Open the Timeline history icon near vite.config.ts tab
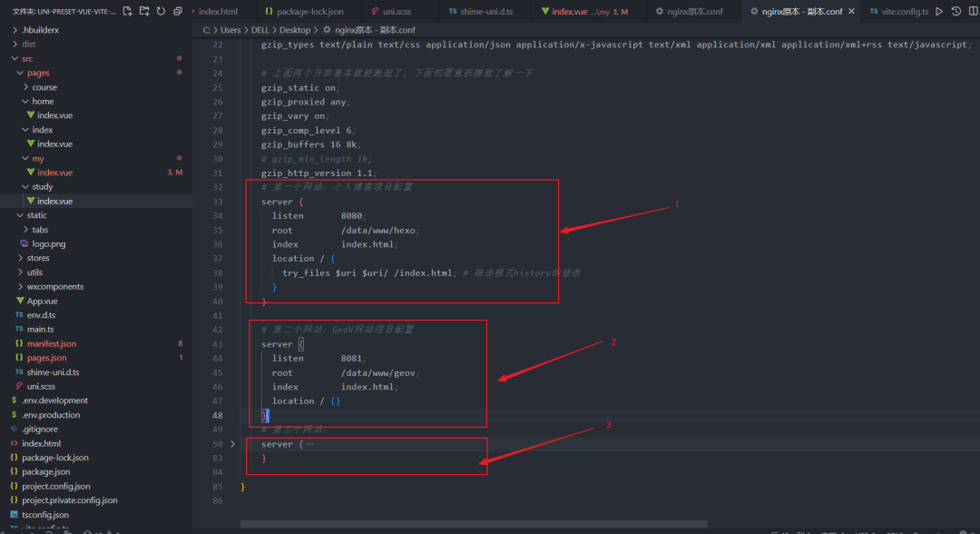Viewport: 980px width, 534px height. 956,12
